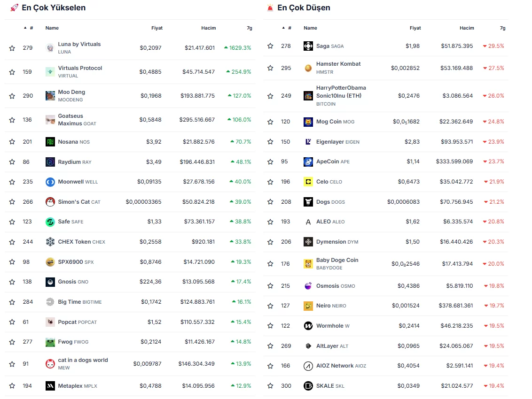Star Virtuals Protocol to add to watchlist
532x399 pixels.
point(12,72)
